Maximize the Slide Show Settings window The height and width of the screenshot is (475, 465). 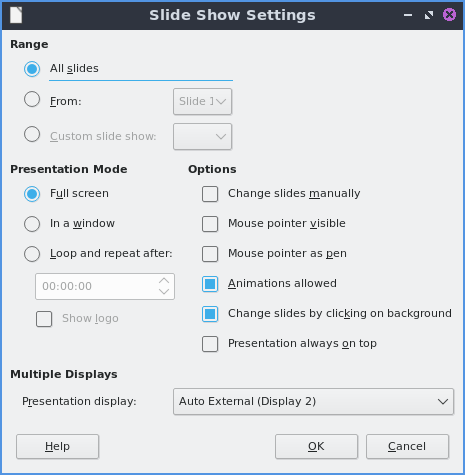tap(429, 15)
